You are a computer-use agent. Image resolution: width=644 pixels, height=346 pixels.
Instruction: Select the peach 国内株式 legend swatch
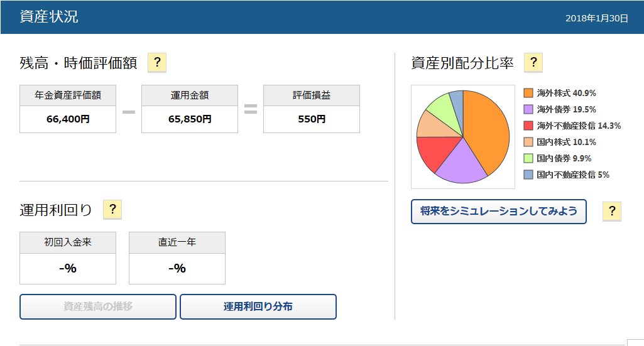pos(528,142)
